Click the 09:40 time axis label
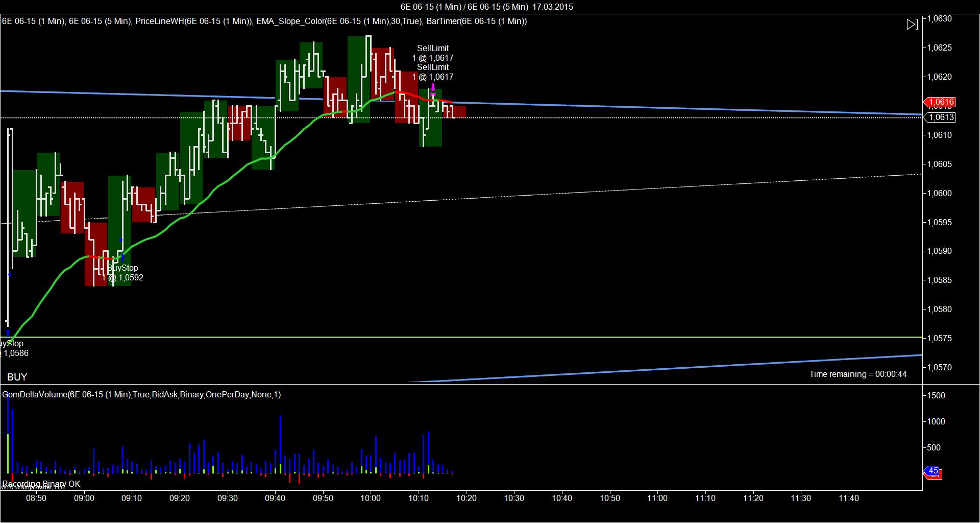 pyautogui.click(x=275, y=498)
